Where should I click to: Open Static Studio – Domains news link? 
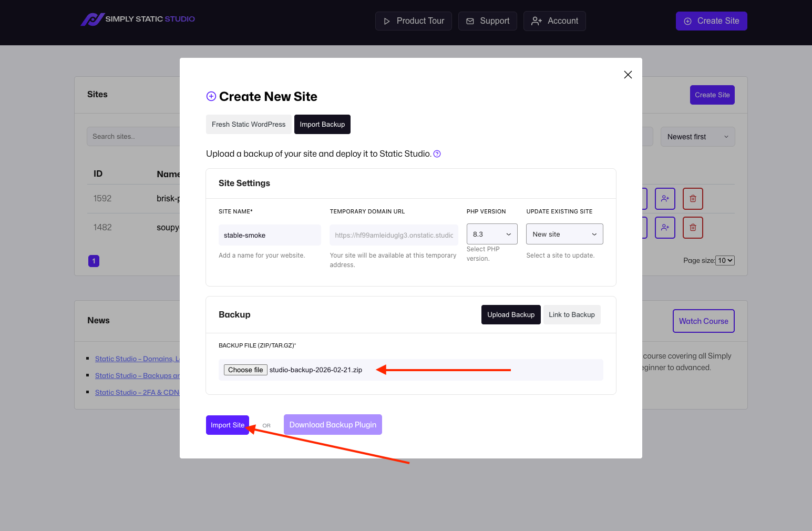137,359
